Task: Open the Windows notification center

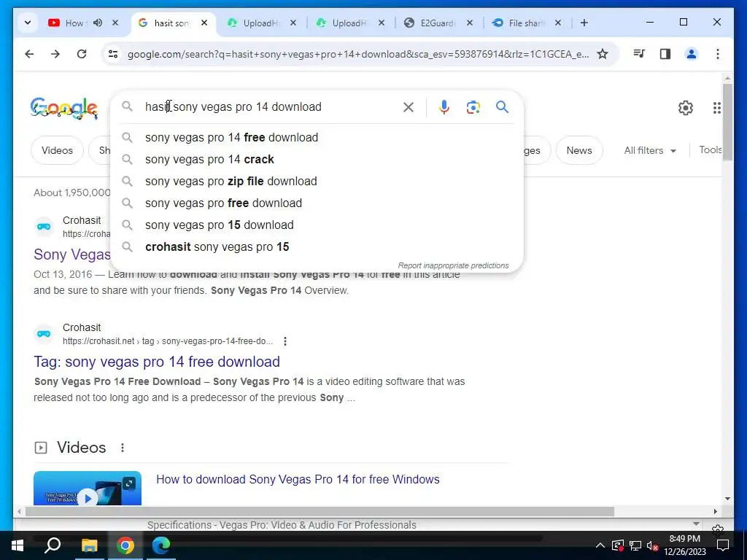Action: point(723,545)
